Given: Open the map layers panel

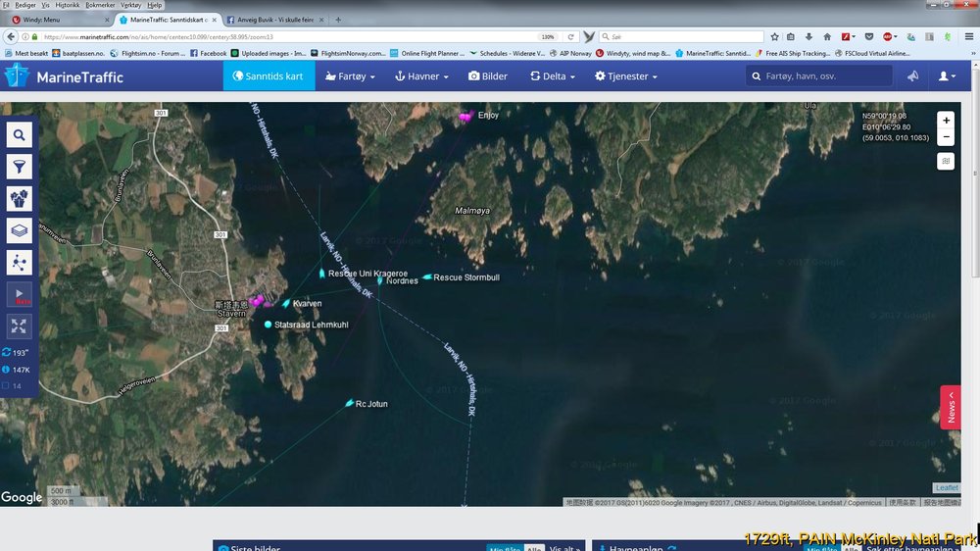Looking at the screenshot, I should pos(20,230).
